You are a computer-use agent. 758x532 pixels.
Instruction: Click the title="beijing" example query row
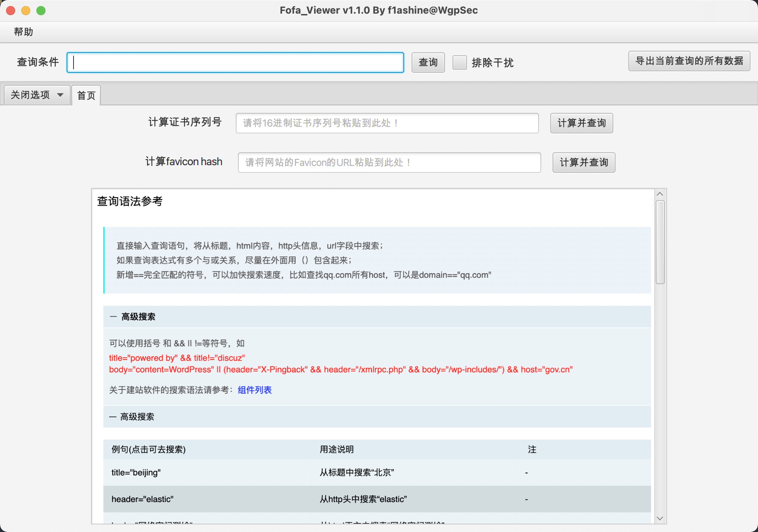click(x=136, y=473)
